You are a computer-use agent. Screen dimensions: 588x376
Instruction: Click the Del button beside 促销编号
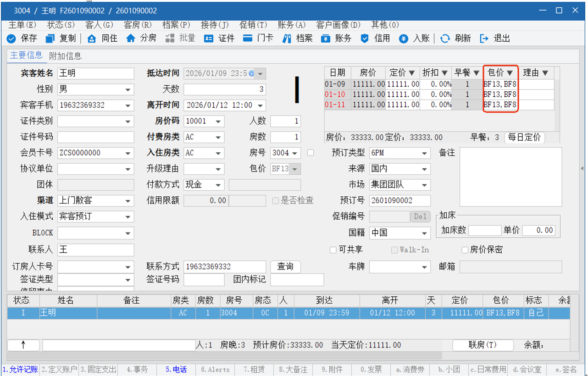420,216
